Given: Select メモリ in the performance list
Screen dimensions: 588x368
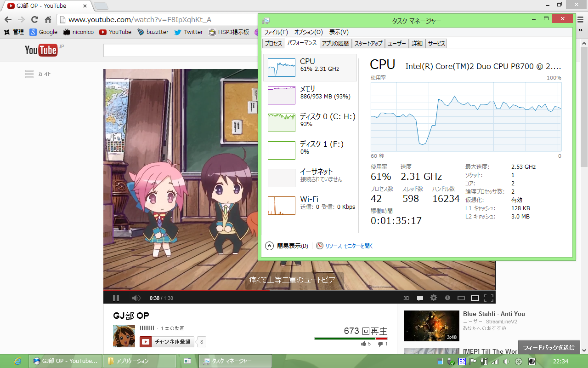Looking at the screenshot, I should tap(311, 95).
